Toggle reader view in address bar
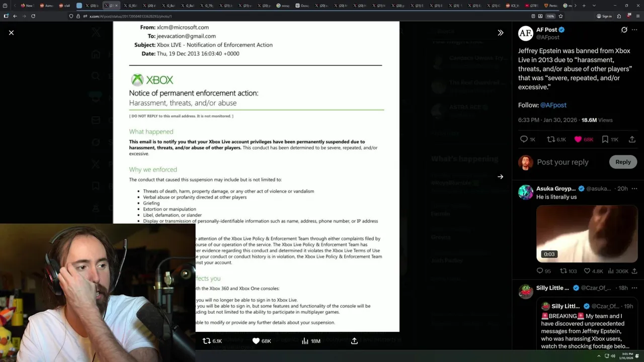 click(x=533, y=16)
